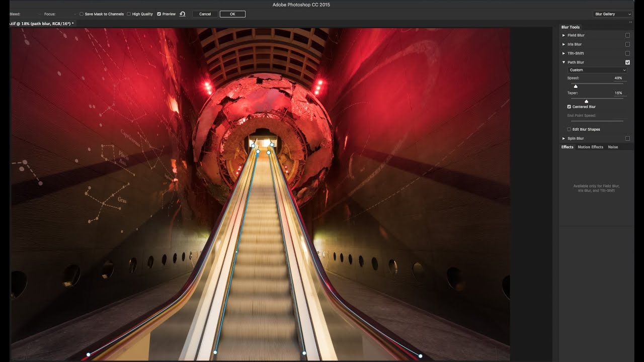This screenshot has height=362, width=644.
Task: Expand the Field Blur section
Action: [x=563, y=35]
